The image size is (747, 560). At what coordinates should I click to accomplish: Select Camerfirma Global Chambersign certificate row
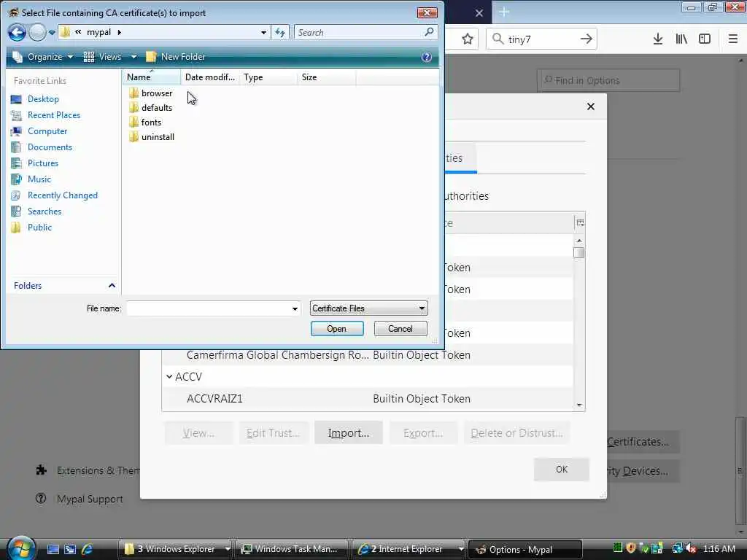pyautogui.click(x=368, y=355)
